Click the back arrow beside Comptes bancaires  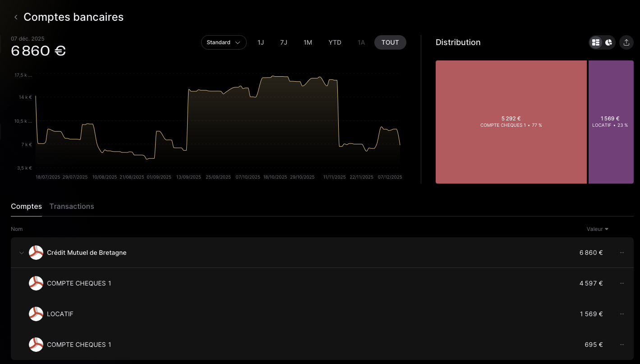click(x=16, y=17)
